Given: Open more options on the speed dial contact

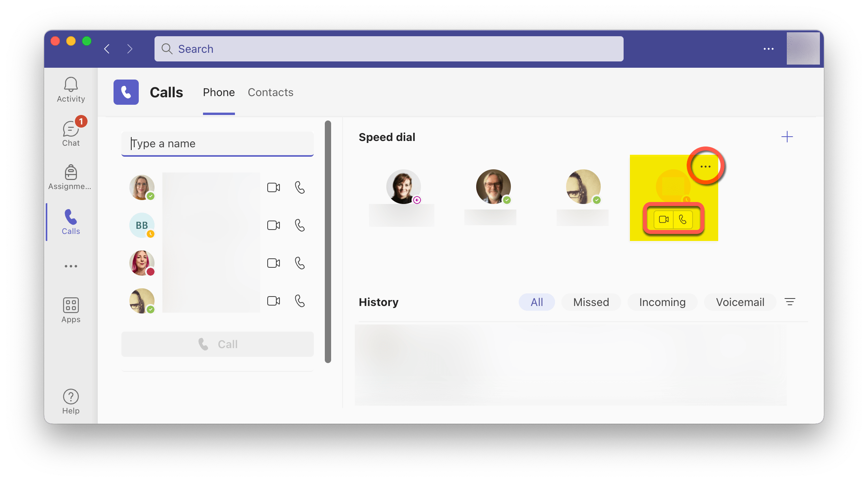Looking at the screenshot, I should tap(705, 166).
